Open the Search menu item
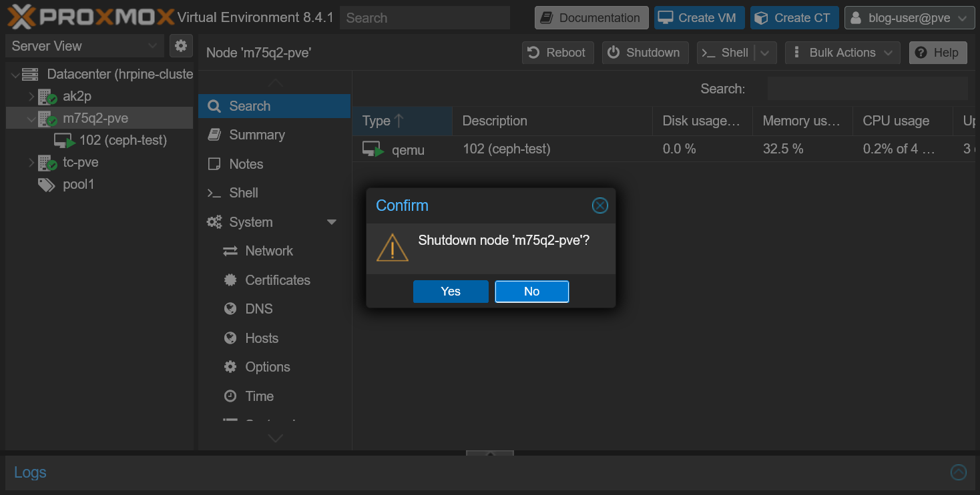Image resolution: width=980 pixels, height=495 pixels. (274, 106)
